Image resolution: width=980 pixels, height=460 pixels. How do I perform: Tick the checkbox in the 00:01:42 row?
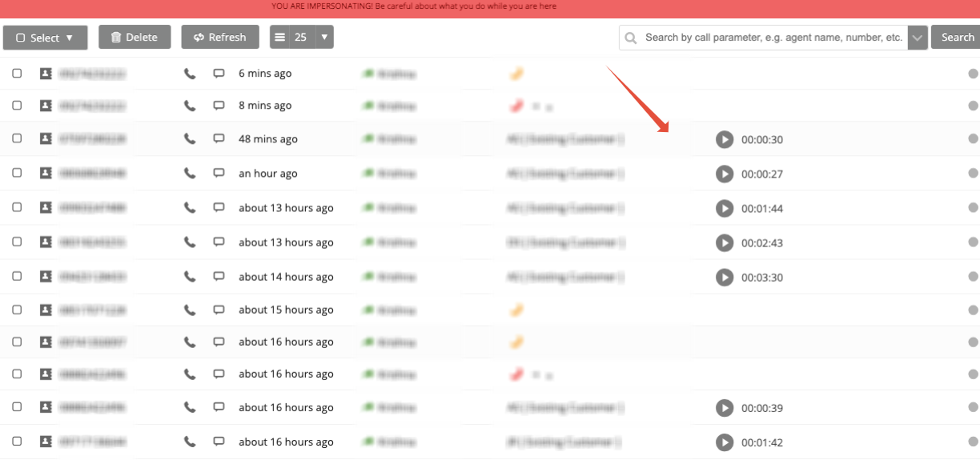pyautogui.click(x=17, y=441)
